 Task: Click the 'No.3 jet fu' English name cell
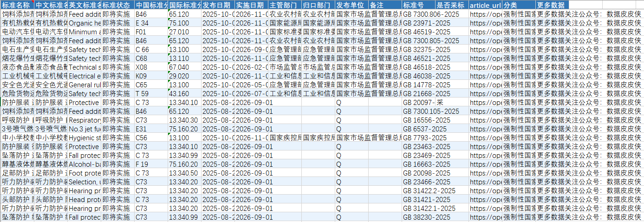point(85,129)
